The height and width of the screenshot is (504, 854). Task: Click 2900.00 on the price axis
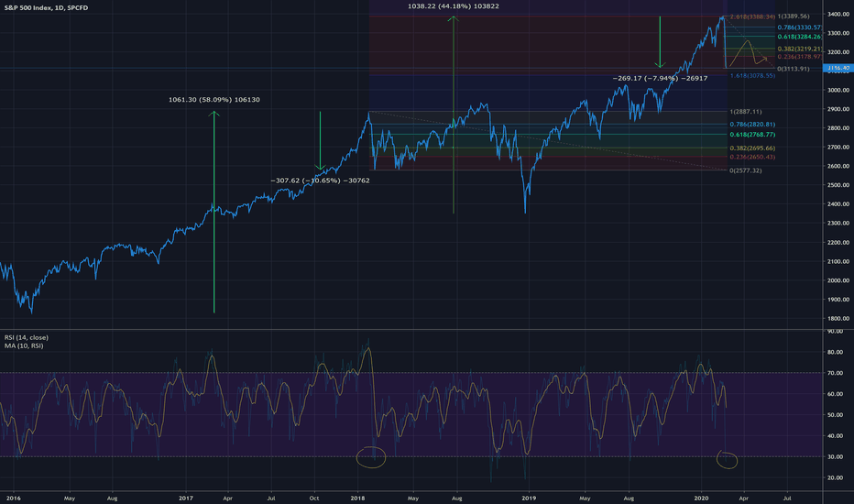[838, 109]
